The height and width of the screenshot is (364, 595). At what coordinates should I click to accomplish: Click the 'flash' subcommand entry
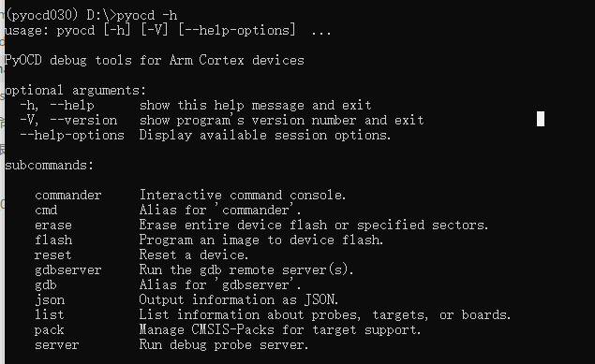click(x=53, y=240)
